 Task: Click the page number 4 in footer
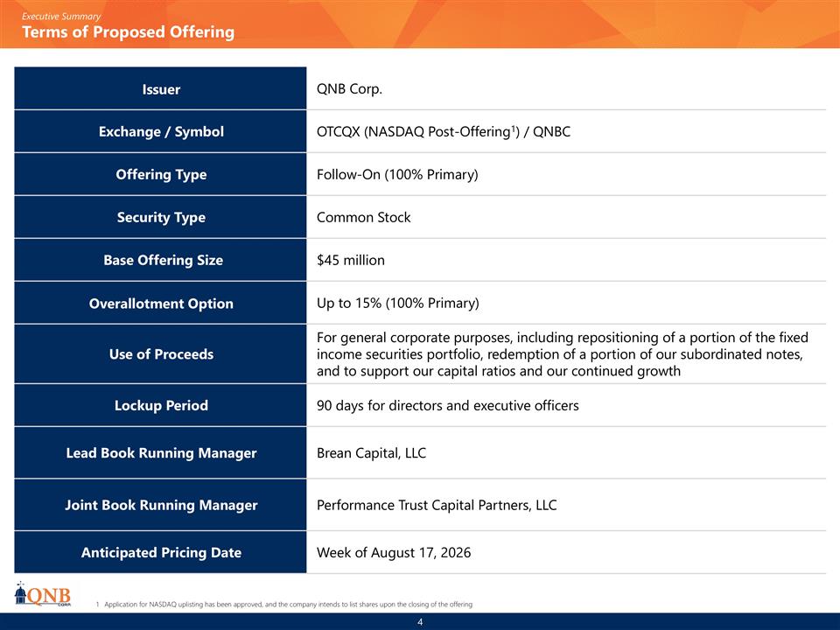420,622
